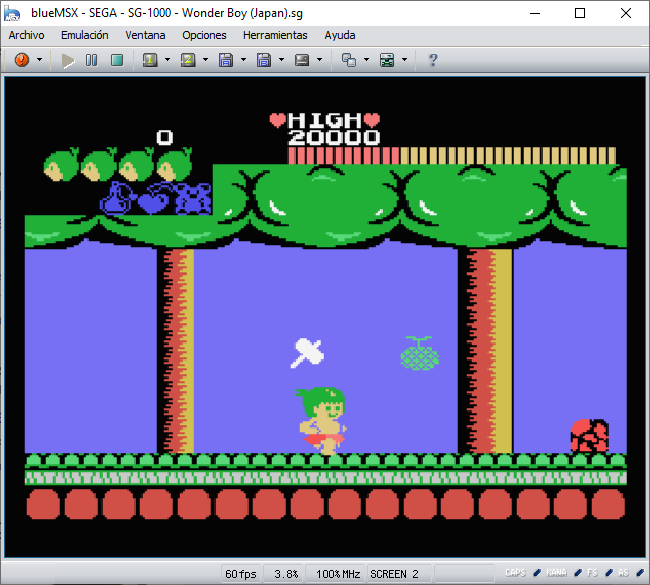Screen dimensions: 650x585
Task: Click the AS indicator in status bar
Action: (x=623, y=573)
